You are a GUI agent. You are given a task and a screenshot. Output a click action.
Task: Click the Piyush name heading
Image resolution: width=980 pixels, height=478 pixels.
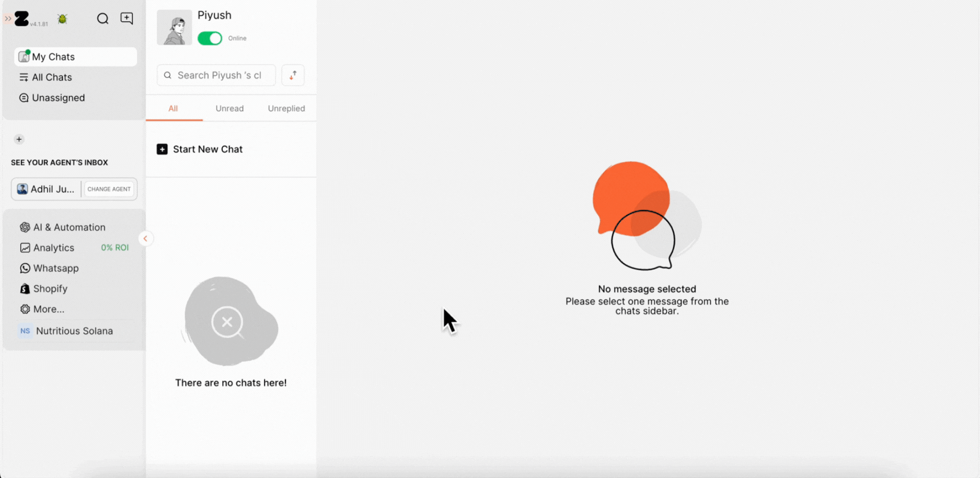[x=214, y=15]
